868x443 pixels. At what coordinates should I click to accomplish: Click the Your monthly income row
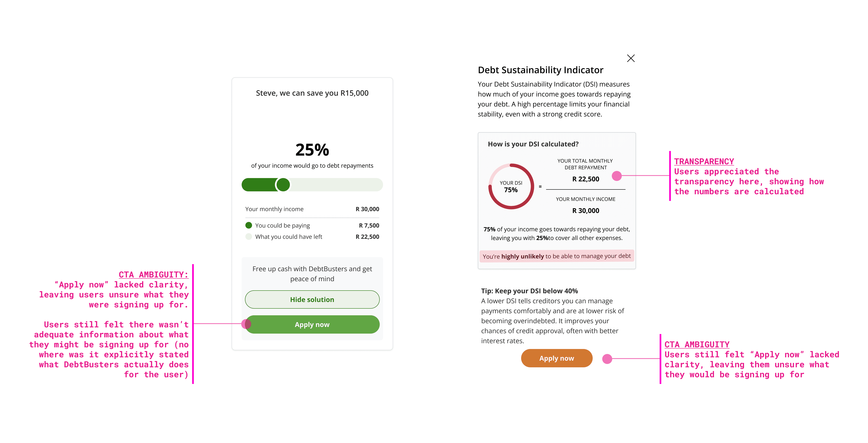click(312, 209)
